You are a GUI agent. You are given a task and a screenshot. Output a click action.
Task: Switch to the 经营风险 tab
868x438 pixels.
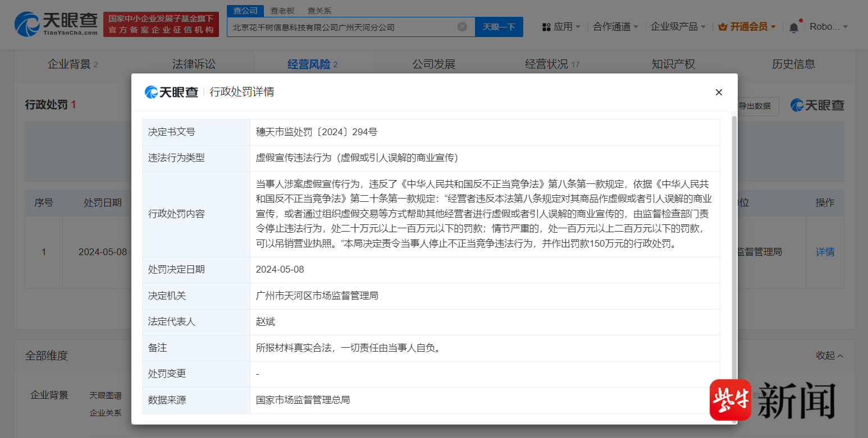click(x=313, y=64)
